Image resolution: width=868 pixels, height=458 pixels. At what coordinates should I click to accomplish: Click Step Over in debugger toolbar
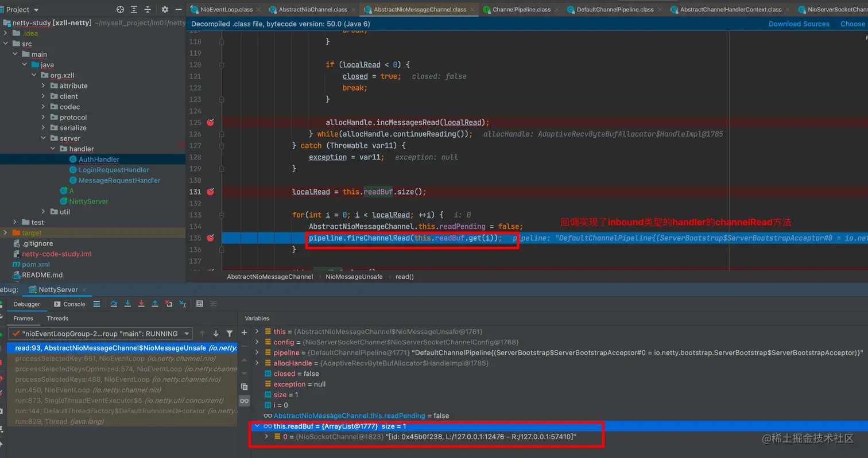[114, 304]
